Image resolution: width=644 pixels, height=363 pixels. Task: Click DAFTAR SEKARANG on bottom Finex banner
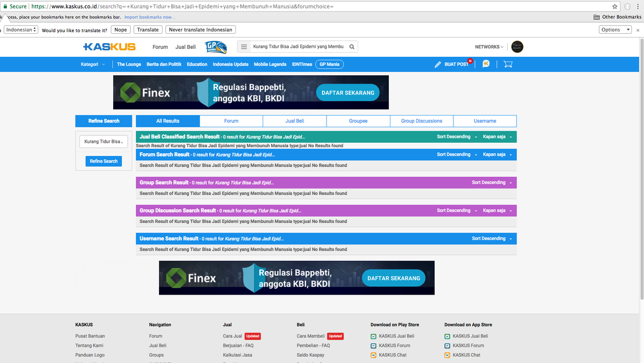point(393,278)
